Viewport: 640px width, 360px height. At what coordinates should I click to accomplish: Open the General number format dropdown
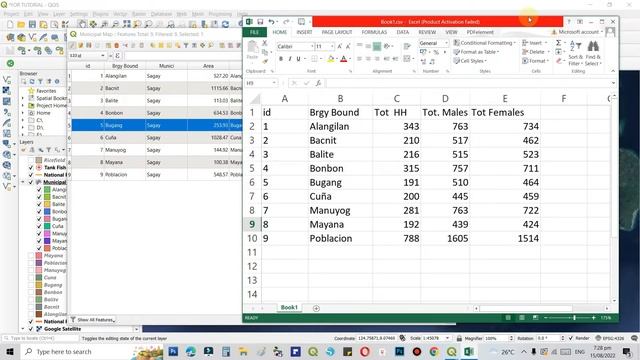pos(446,43)
